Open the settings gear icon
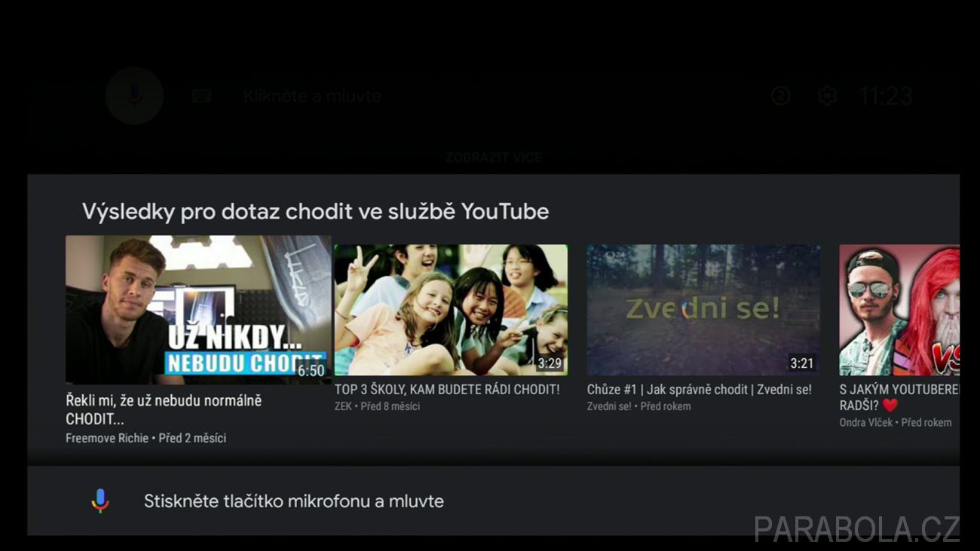 (x=827, y=96)
